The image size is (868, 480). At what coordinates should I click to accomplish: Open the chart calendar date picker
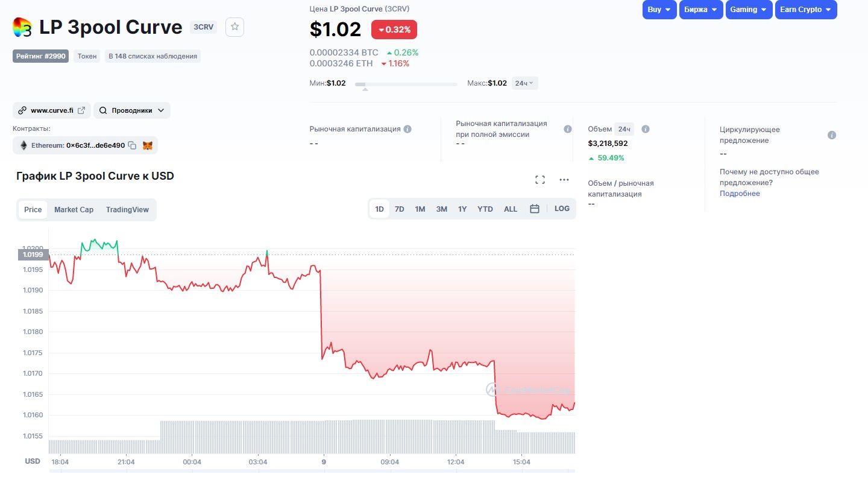coord(535,209)
